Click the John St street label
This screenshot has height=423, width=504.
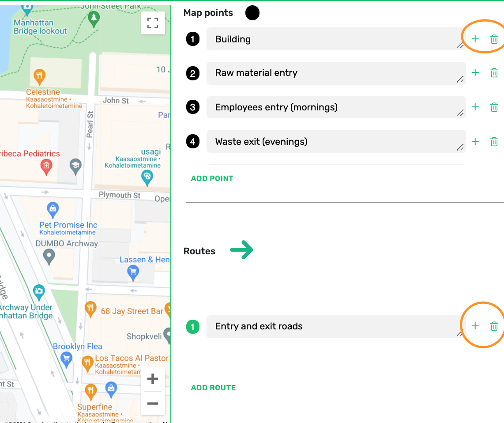click(x=116, y=101)
